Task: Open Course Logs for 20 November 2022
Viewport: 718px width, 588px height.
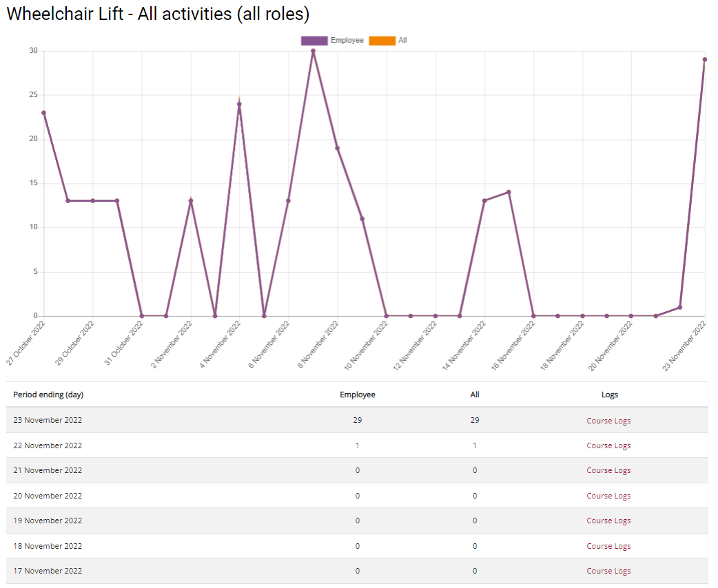Action: [608, 496]
